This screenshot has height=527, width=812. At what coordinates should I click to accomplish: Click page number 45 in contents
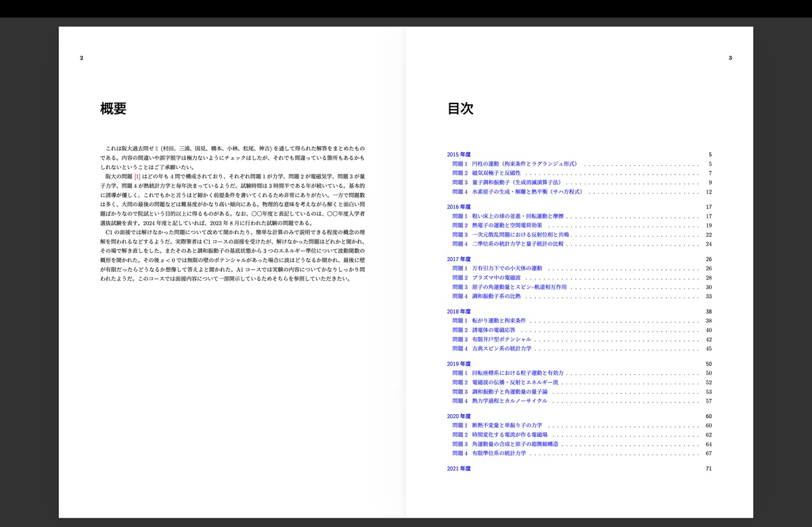coord(708,348)
